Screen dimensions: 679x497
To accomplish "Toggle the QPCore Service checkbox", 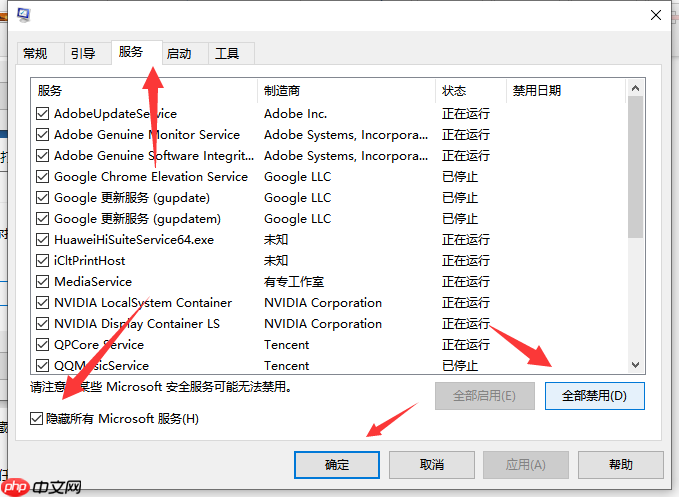I will point(42,345).
